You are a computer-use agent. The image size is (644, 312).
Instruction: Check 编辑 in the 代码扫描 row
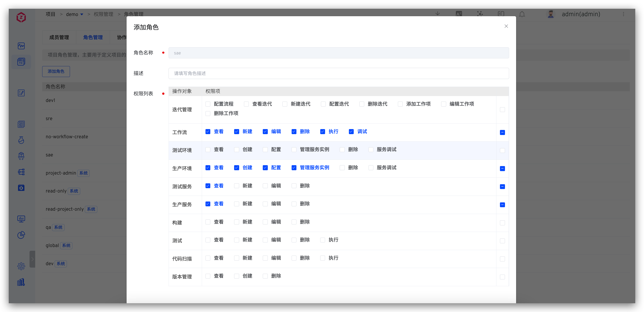click(265, 258)
